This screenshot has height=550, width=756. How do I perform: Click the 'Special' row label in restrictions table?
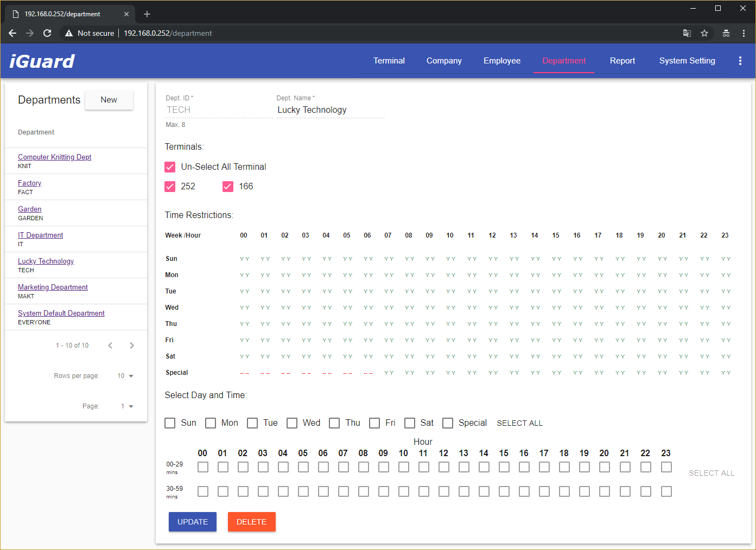click(x=177, y=373)
